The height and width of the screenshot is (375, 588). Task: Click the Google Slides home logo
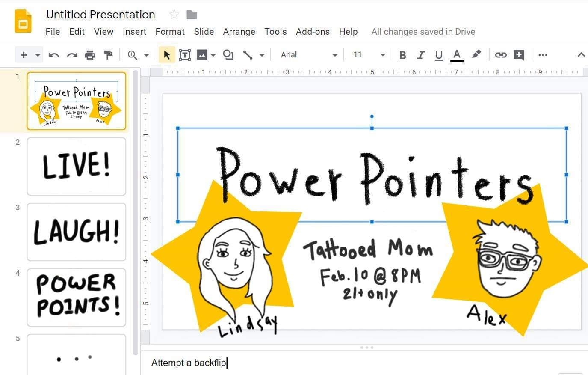(x=23, y=21)
